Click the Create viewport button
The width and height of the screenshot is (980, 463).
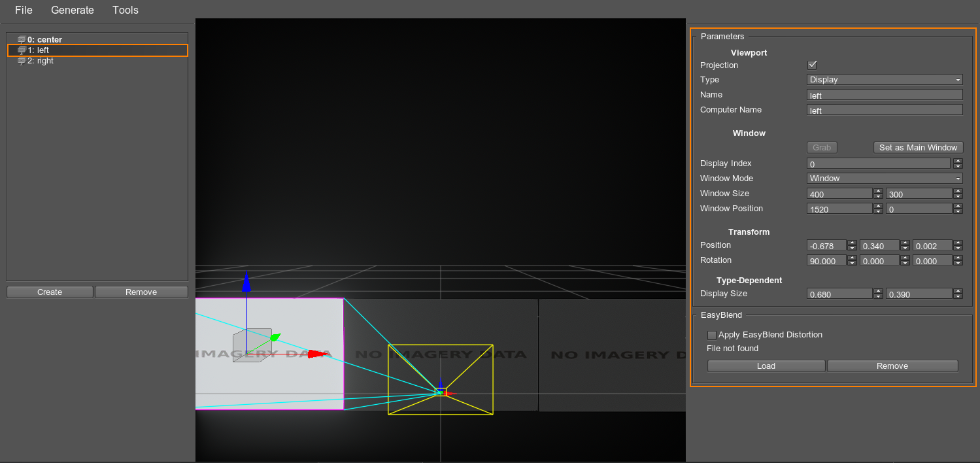50,292
